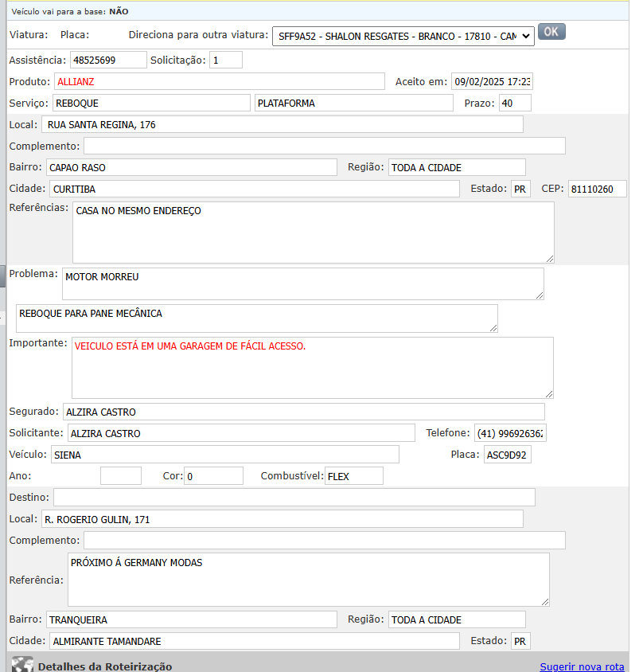The image size is (639, 672).
Task: Focus the Combustível field showing FLEX
Action: (353, 476)
